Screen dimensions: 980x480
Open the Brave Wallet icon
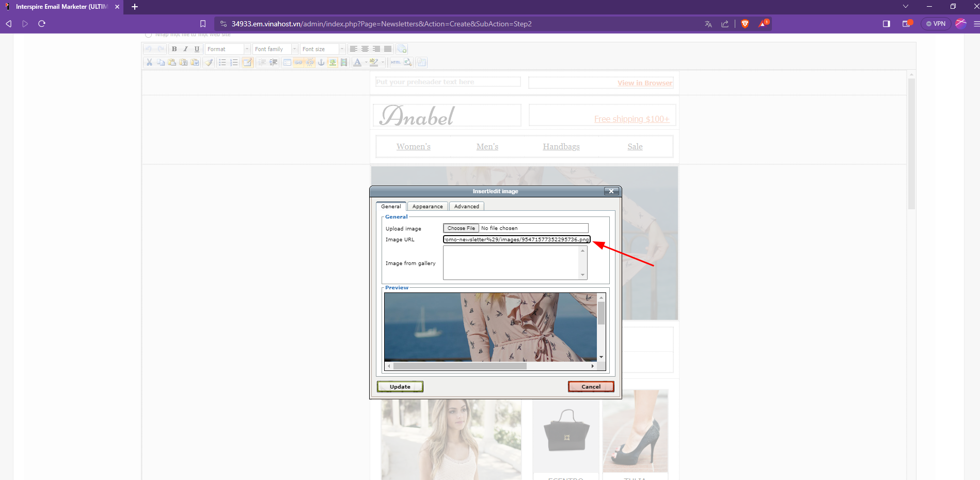tap(907, 24)
